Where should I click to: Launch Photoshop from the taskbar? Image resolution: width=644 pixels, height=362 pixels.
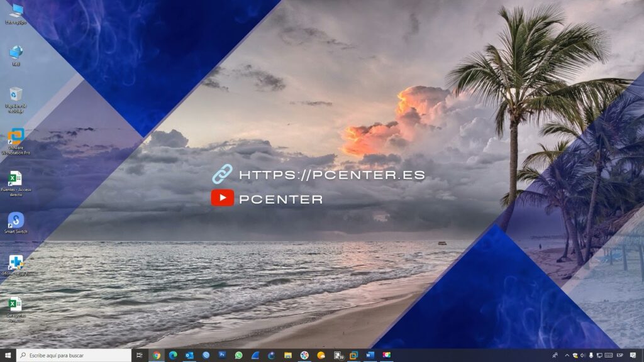click(x=222, y=355)
